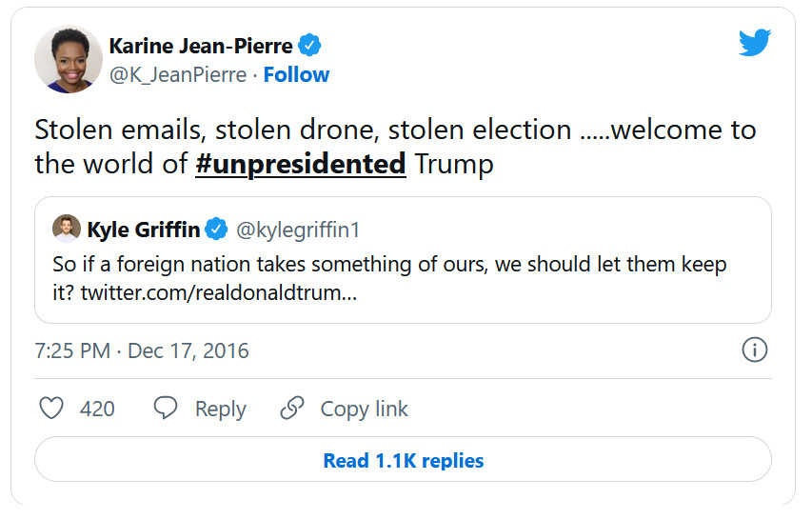
Task: Like the tweet with heart icon
Action: pos(51,409)
